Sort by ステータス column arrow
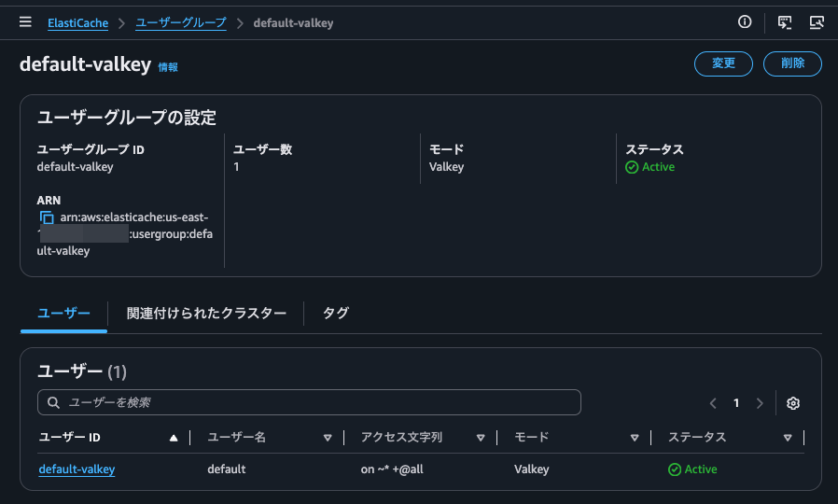 [788, 438]
